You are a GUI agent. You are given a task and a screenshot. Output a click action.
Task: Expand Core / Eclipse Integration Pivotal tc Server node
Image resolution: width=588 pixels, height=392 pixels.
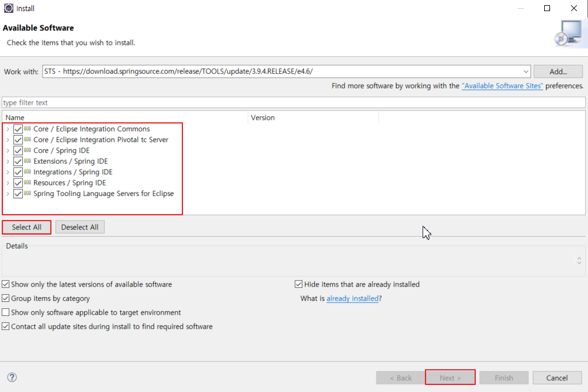(8, 140)
